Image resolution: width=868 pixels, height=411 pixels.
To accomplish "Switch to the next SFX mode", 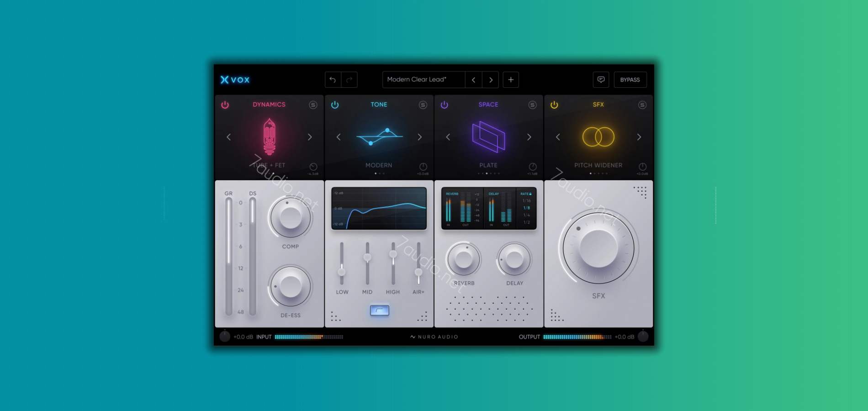I will pyautogui.click(x=639, y=137).
